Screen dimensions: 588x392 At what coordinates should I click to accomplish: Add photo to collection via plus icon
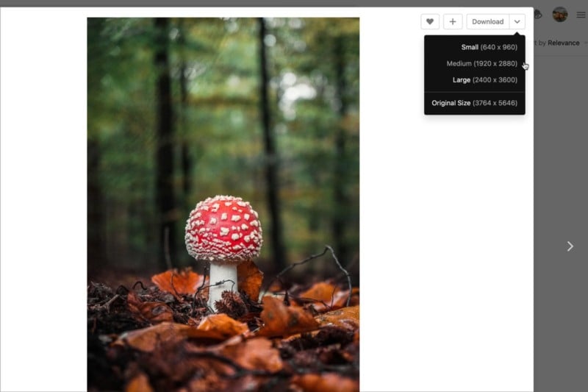pyautogui.click(x=453, y=22)
